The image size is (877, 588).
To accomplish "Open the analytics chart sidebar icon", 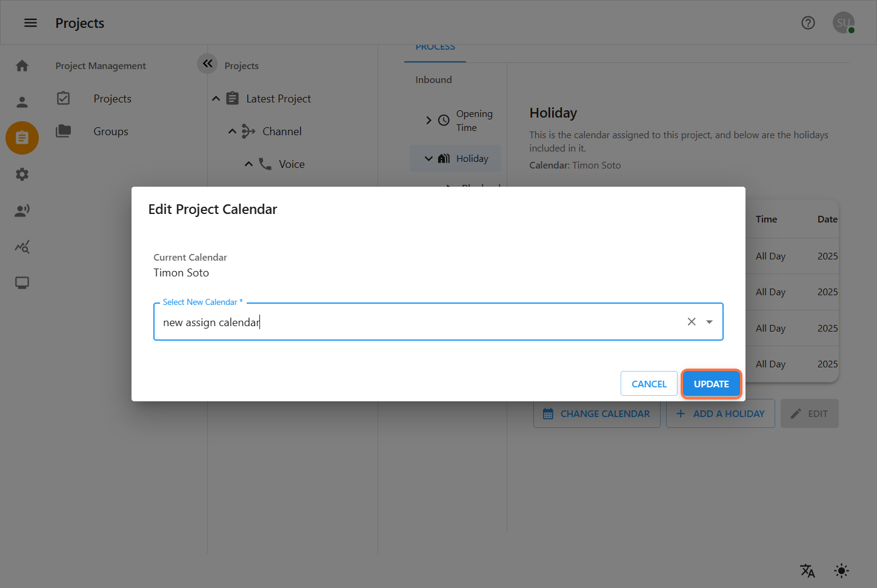I will click(x=22, y=247).
